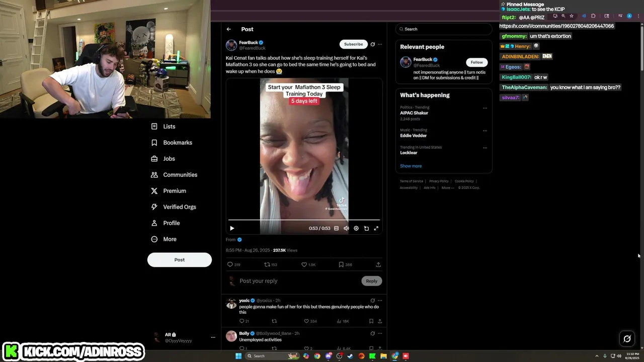
Task: Click the sidebar Post button
Action: pyautogui.click(x=180, y=260)
